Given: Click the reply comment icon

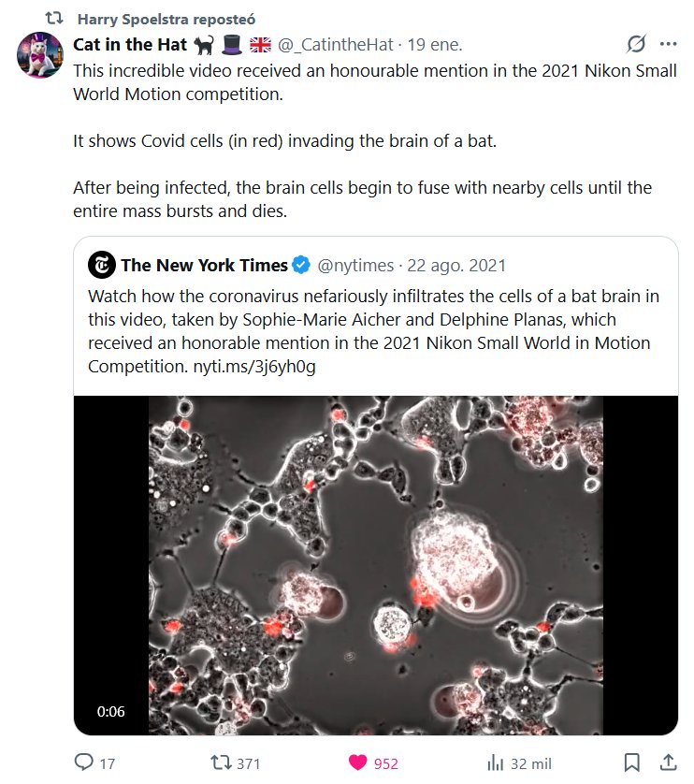Looking at the screenshot, I should (82, 762).
